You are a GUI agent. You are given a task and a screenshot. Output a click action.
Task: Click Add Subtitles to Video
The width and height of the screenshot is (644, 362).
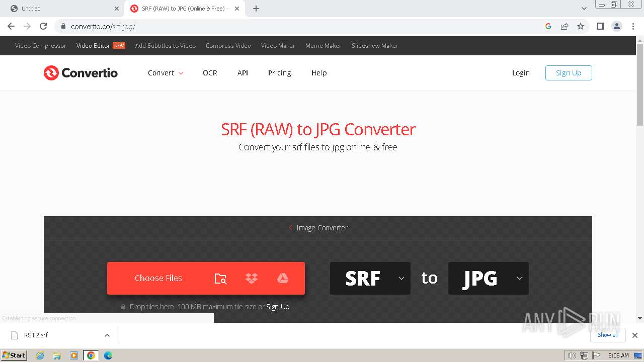tap(166, 46)
